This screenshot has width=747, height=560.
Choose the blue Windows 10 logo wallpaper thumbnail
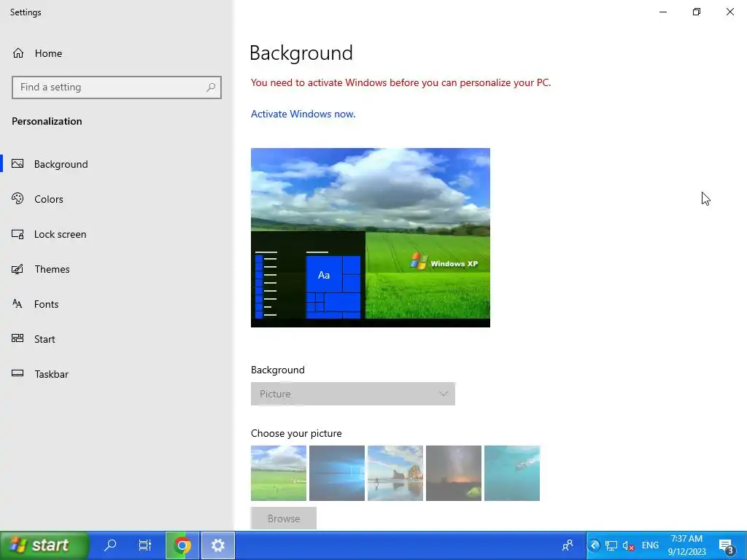tap(337, 472)
